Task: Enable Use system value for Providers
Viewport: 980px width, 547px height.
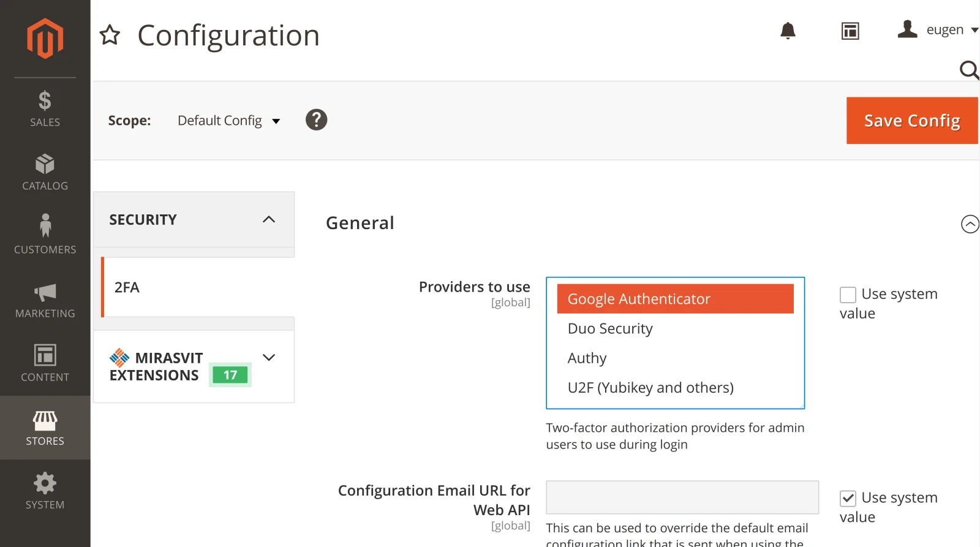Action: pos(848,295)
